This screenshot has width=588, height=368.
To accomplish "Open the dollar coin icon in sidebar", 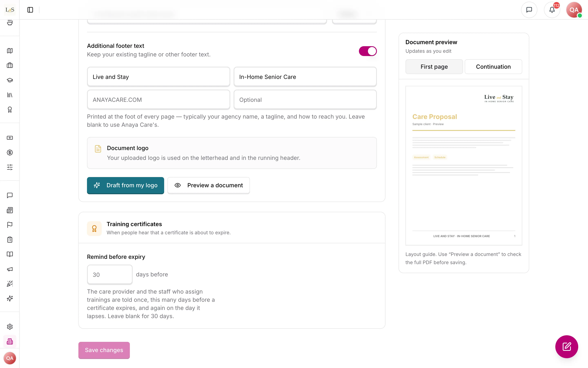I will [x=10, y=153].
